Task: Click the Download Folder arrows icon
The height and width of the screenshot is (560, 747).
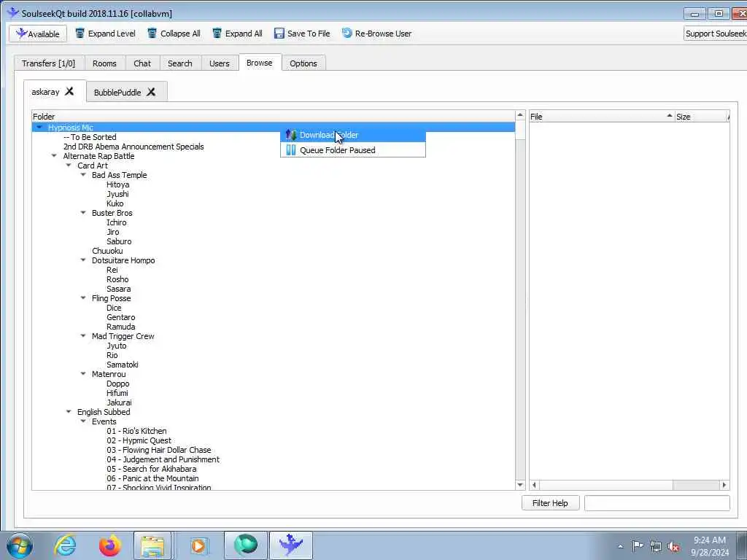Action: (290, 135)
